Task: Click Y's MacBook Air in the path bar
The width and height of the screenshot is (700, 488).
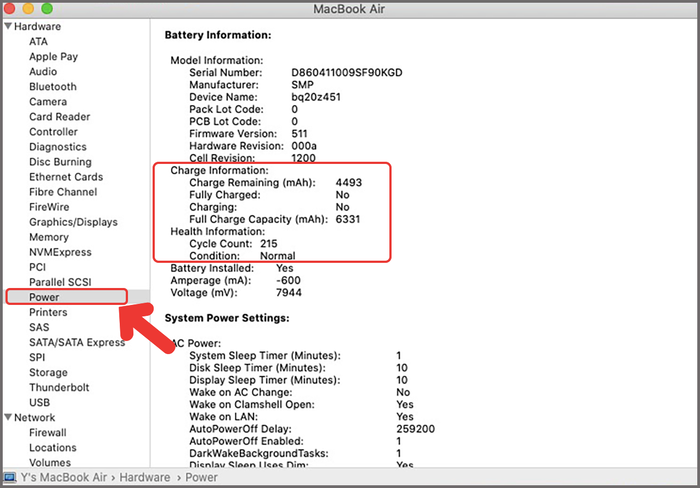Action: pos(63,477)
